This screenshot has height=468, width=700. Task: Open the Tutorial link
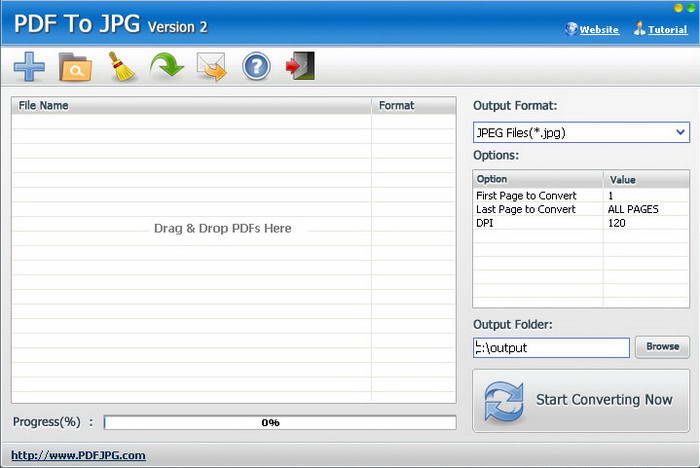(x=667, y=29)
